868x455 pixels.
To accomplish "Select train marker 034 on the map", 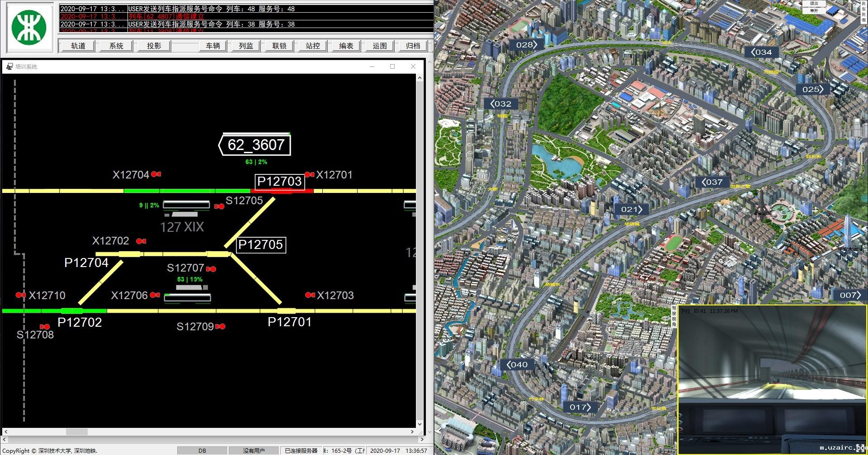I will coord(761,52).
